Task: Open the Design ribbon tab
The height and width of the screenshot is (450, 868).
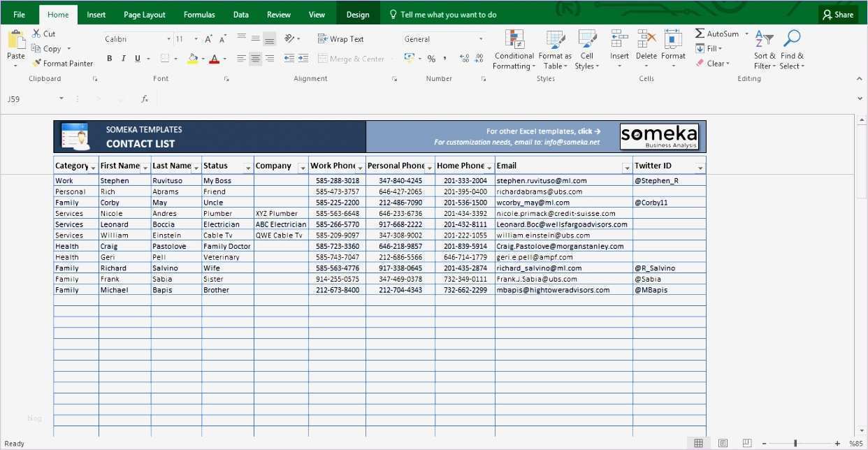Action: pos(357,14)
